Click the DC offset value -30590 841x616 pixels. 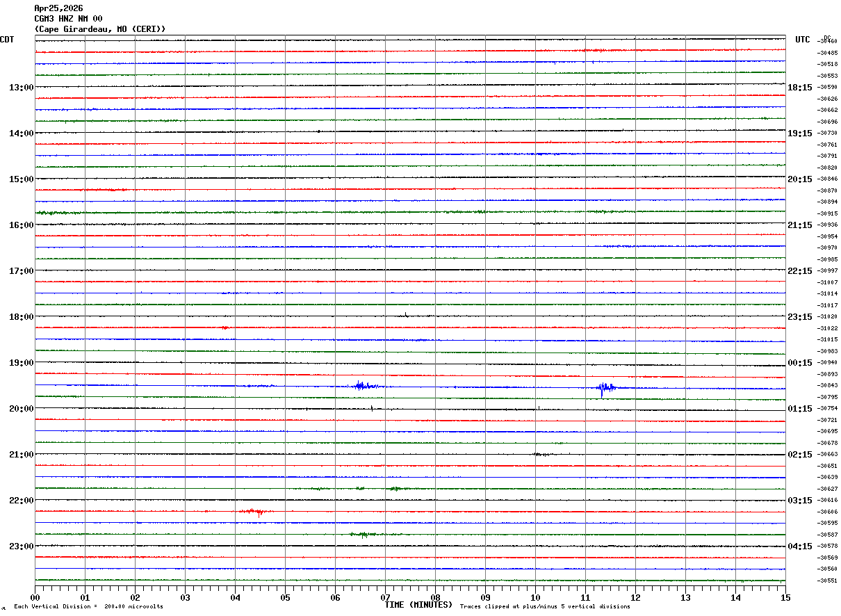tap(827, 88)
